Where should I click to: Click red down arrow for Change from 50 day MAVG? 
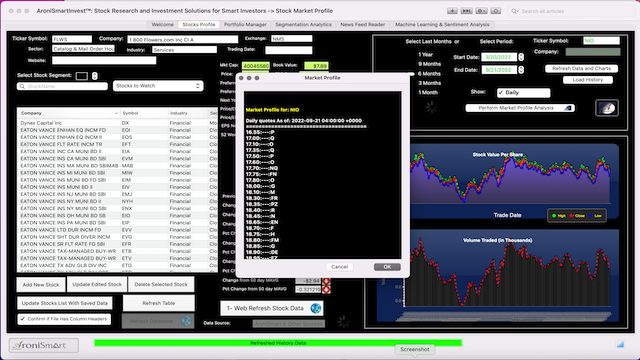[326, 281]
